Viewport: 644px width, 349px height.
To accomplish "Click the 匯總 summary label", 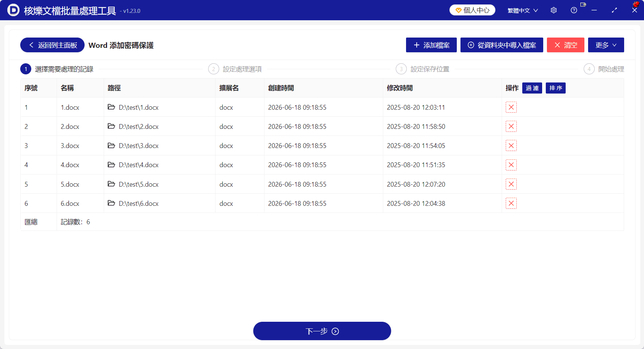I will pos(31,222).
